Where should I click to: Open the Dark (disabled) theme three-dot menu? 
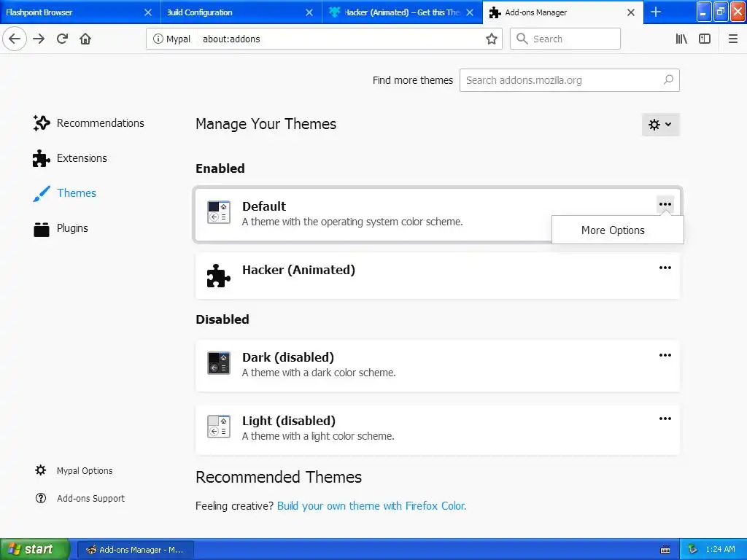click(x=665, y=355)
